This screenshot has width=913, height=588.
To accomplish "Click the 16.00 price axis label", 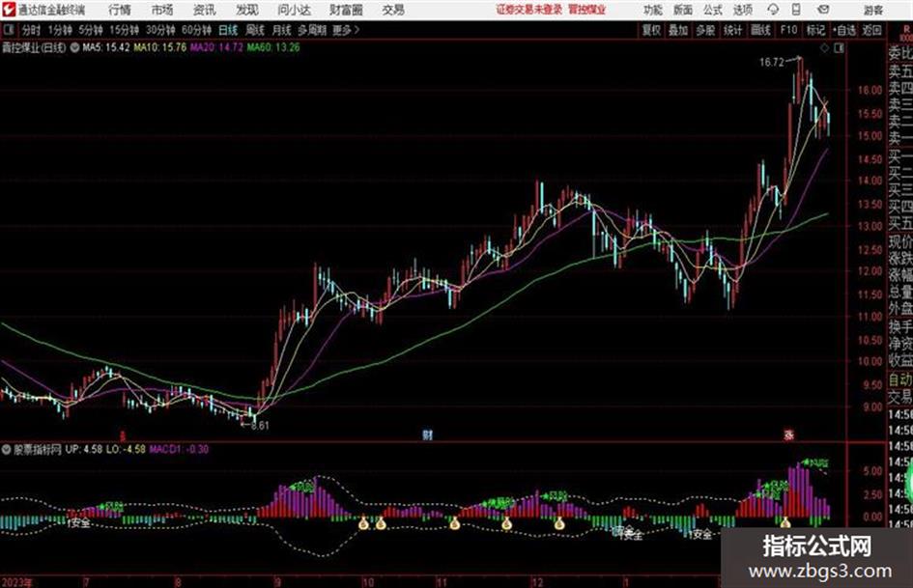I will tap(870, 90).
